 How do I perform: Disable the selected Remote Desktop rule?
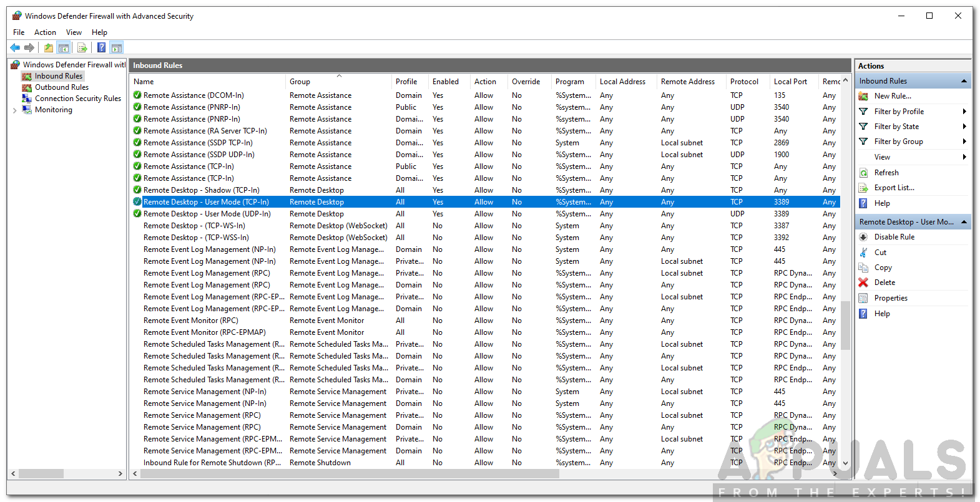coord(894,237)
